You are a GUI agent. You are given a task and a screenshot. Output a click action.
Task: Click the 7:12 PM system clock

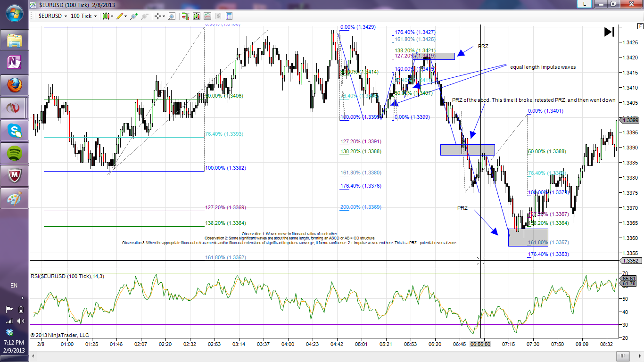(x=14, y=343)
